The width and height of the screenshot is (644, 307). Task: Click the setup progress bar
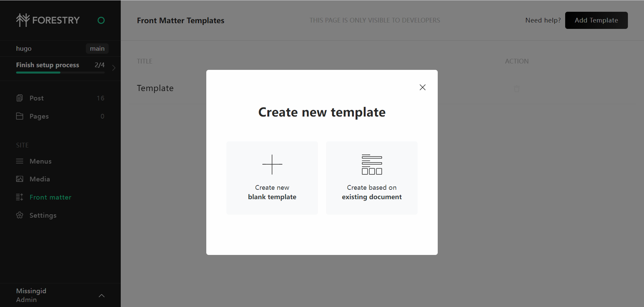[60, 73]
